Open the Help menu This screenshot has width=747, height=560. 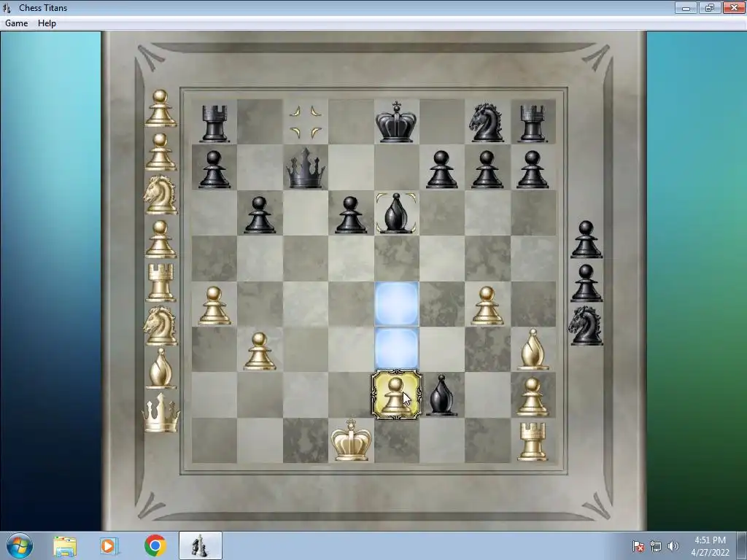click(x=47, y=23)
